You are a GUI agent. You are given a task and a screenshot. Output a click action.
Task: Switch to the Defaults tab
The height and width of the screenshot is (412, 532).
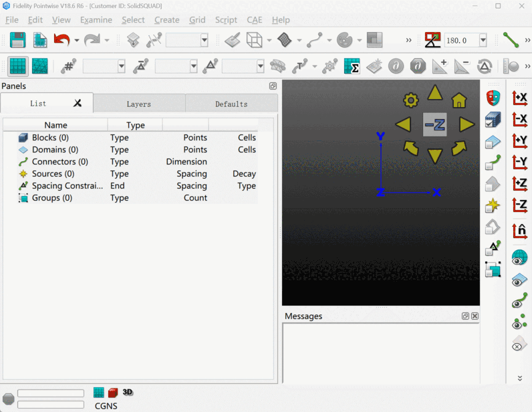tap(231, 104)
